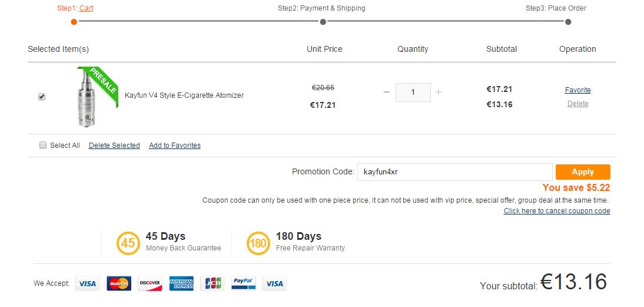Image resolution: width=644 pixels, height=307 pixels.
Task: Increase quantity with plus button
Action: point(439,92)
